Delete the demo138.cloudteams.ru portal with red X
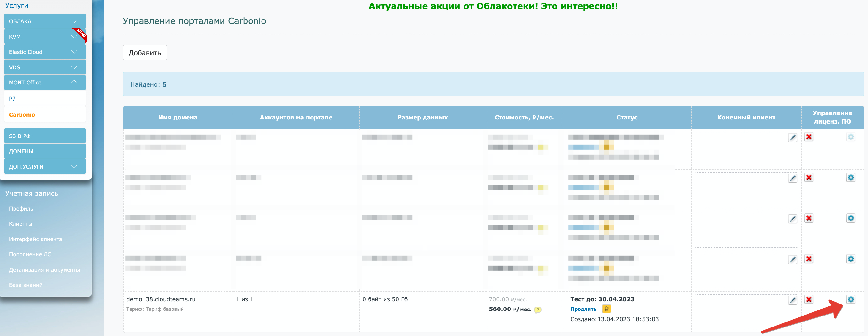Viewport: 868px width, 336px height. pyautogui.click(x=809, y=299)
